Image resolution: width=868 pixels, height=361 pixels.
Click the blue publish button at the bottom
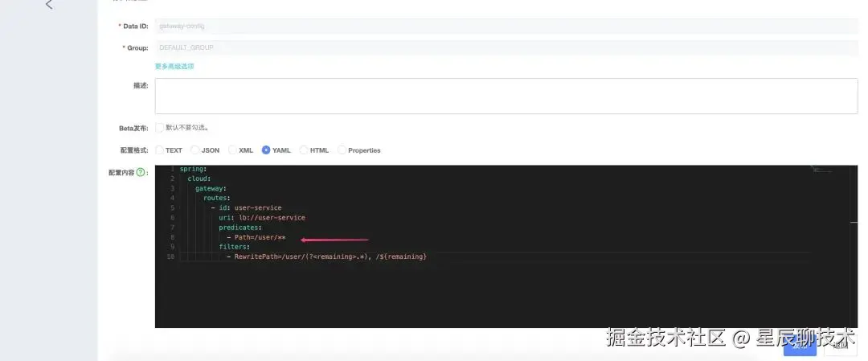(x=800, y=346)
